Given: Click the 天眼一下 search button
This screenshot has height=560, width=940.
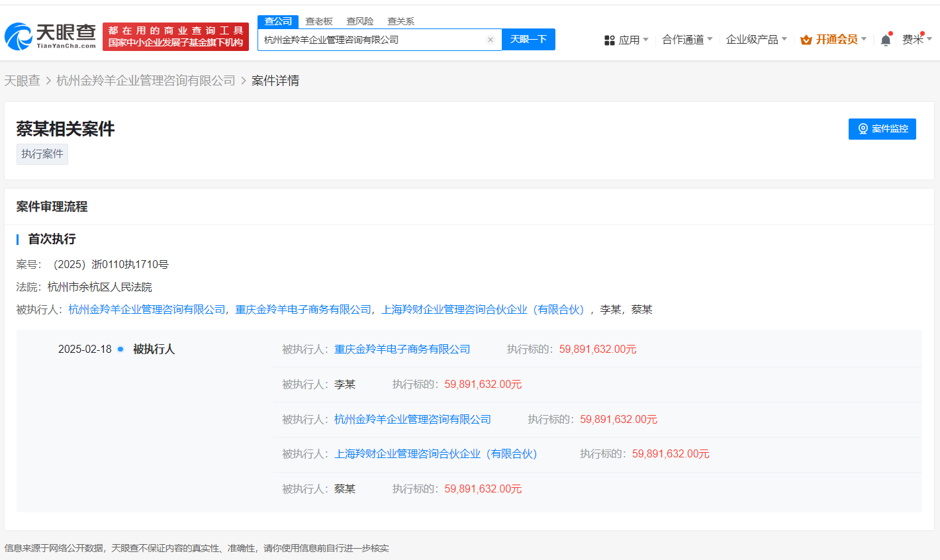Looking at the screenshot, I should click(528, 40).
